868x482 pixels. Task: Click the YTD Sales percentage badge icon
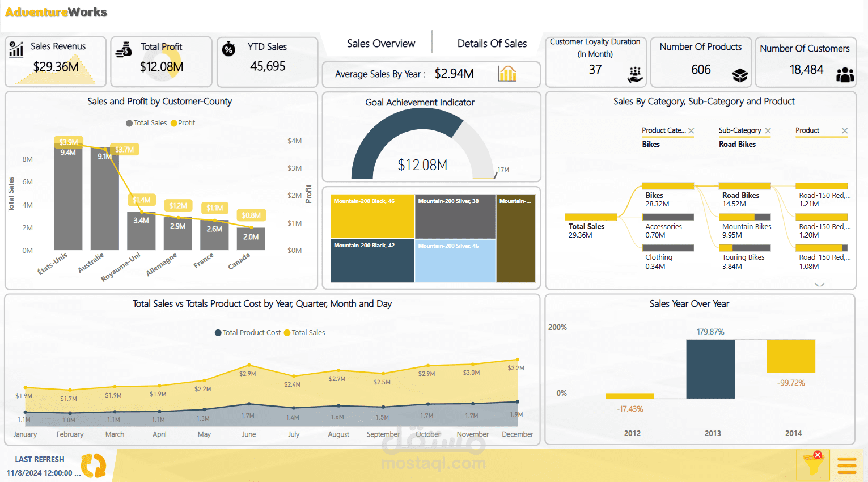pos(228,49)
